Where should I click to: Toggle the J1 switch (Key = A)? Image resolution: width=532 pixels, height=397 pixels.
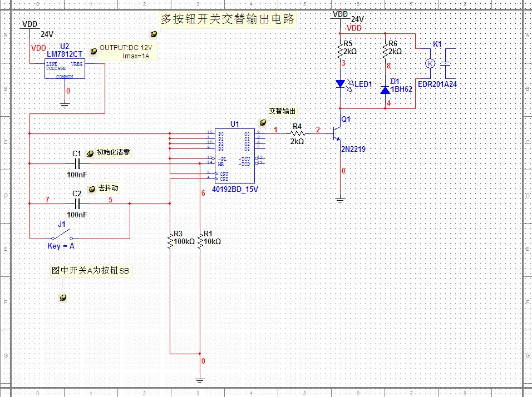click(62, 237)
